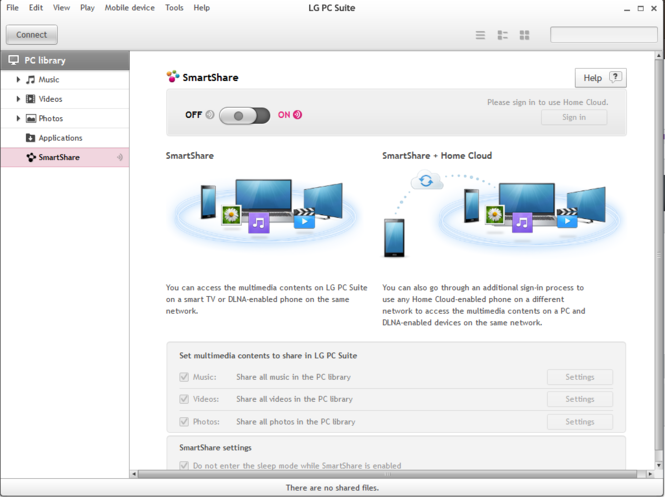Click 'Share all photos in the PC library' text
Image resolution: width=665 pixels, height=497 pixels.
(x=296, y=422)
